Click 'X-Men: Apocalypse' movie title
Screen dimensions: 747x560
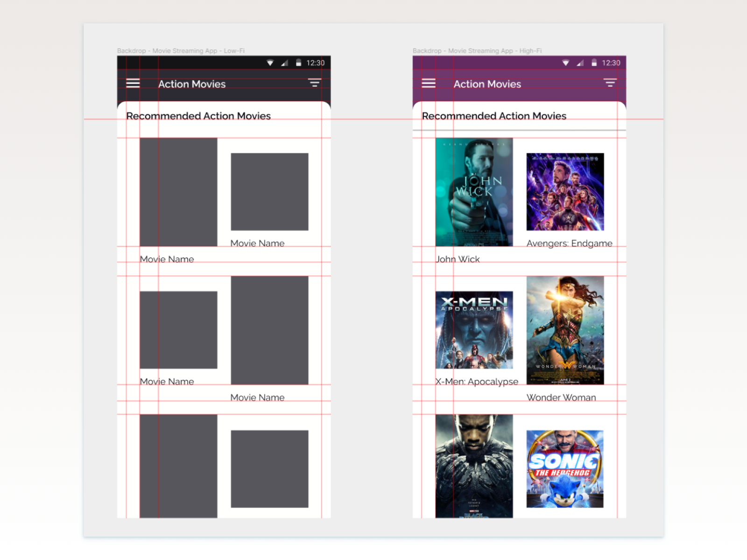tap(477, 382)
